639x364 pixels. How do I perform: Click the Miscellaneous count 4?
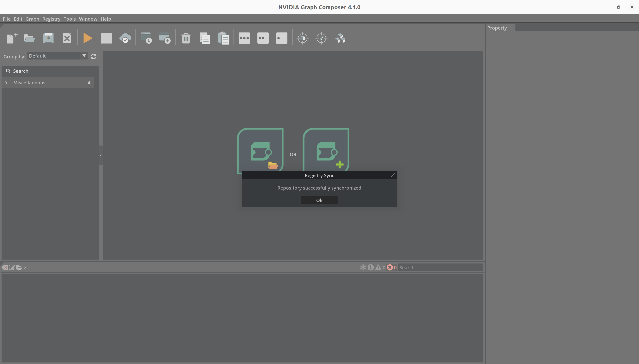coord(89,82)
